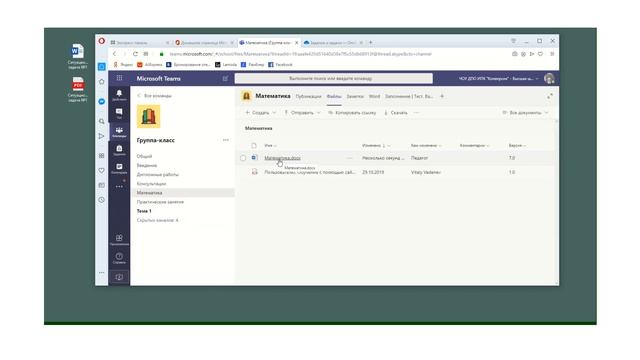Switch to the Публикации tab

pos(308,96)
